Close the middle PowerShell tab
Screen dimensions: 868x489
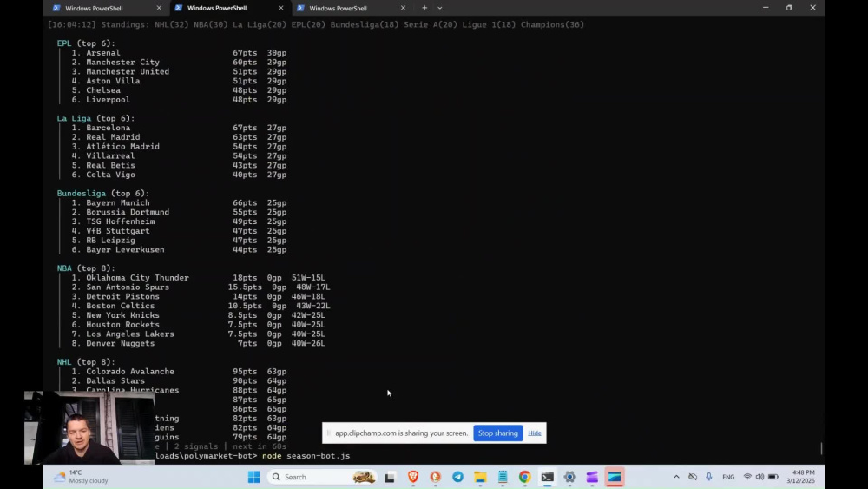(280, 8)
